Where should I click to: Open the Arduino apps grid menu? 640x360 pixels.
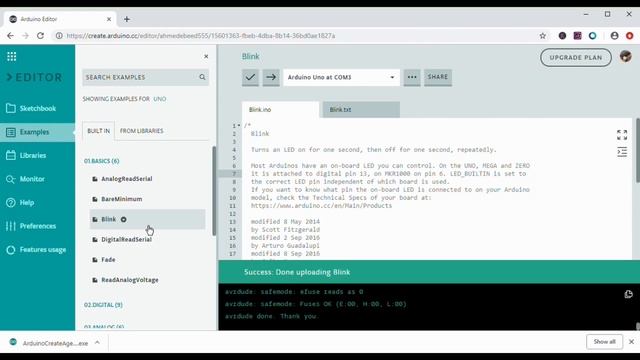[x=11, y=57]
